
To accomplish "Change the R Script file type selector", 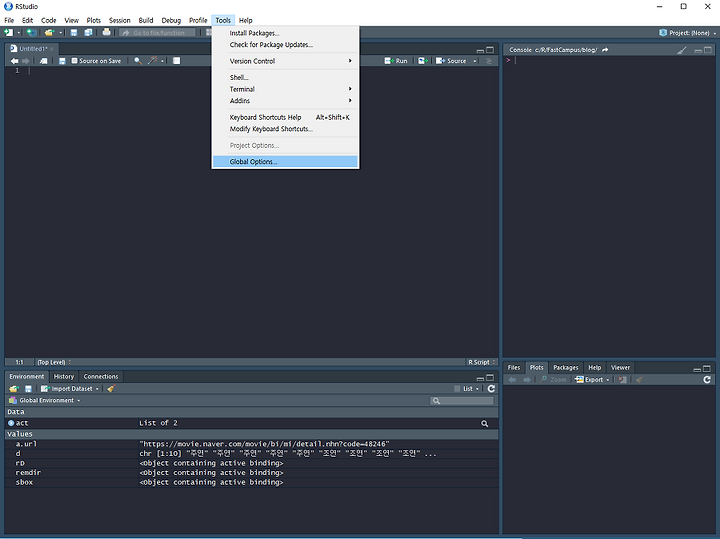I will (x=482, y=362).
